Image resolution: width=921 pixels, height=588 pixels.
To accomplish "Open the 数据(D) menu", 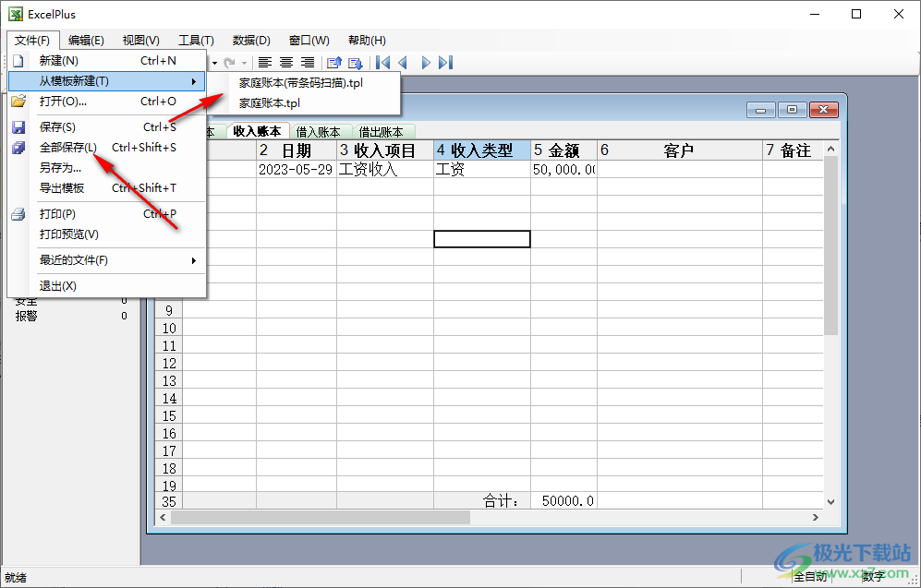I will [251, 41].
